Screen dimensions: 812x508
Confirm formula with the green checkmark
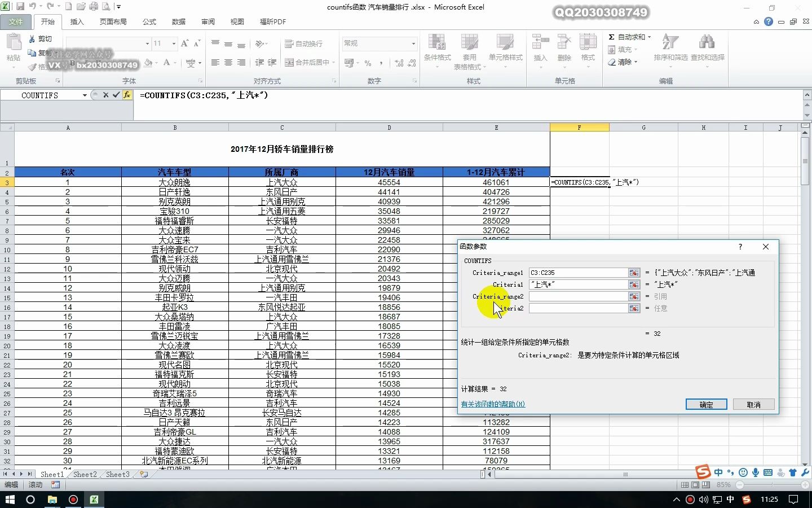coord(116,95)
